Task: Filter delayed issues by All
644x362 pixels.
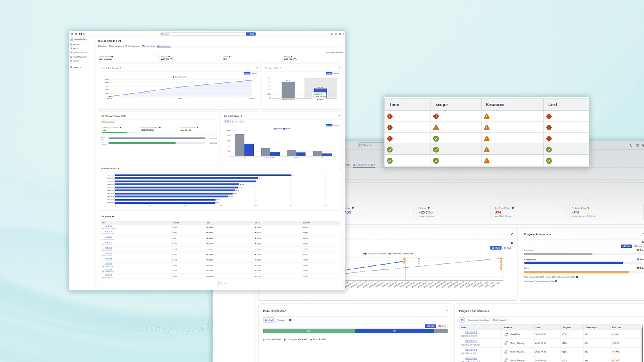Action: tap(462, 320)
